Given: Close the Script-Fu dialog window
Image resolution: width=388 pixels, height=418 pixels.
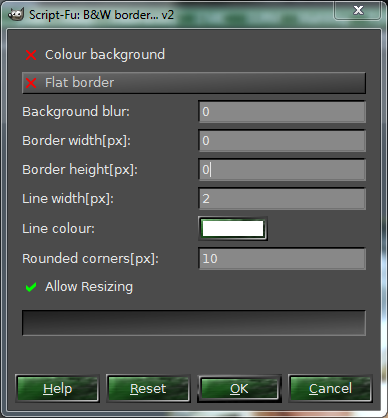Looking at the screenshot, I should (x=358, y=10).
